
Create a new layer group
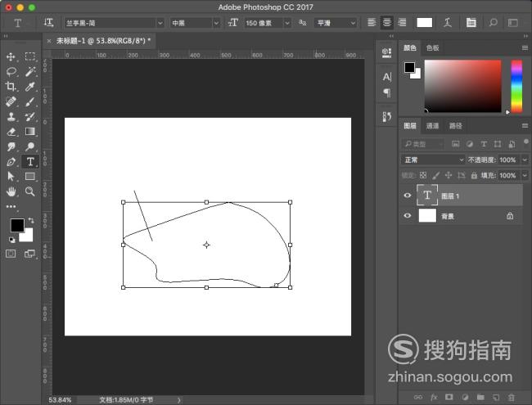pyautogui.click(x=480, y=397)
